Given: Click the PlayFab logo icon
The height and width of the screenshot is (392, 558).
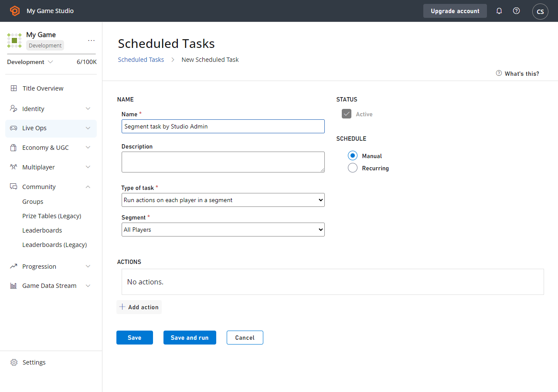Looking at the screenshot, I should (15, 11).
